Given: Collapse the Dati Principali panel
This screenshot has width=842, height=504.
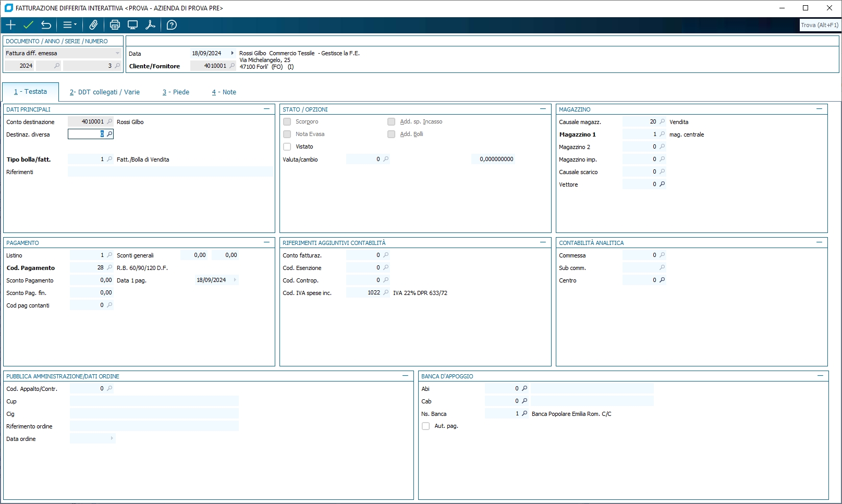Looking at the screenshot, I should tap(266, 109).
